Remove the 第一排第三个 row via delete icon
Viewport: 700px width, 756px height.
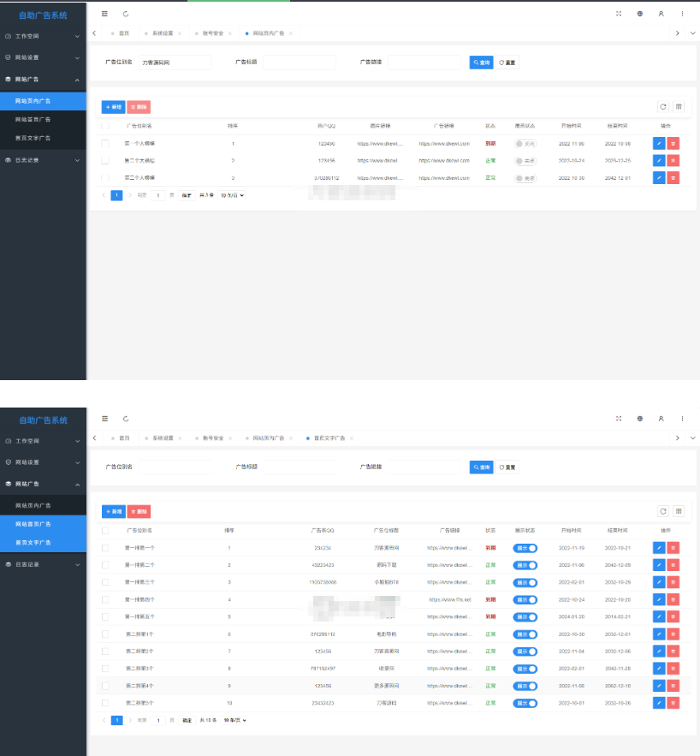[x=673, y=582]
